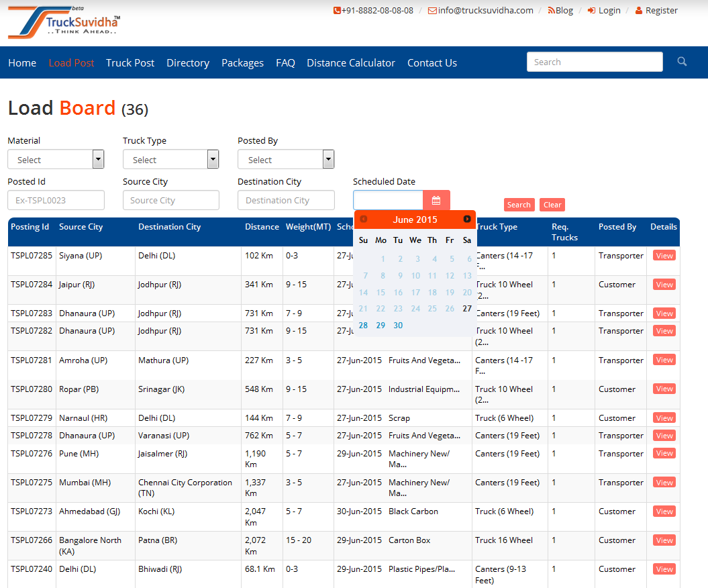Click Register in the top bar
This screenshot has width=708, height=588.
pyautogui.click(x=656, y=10)
